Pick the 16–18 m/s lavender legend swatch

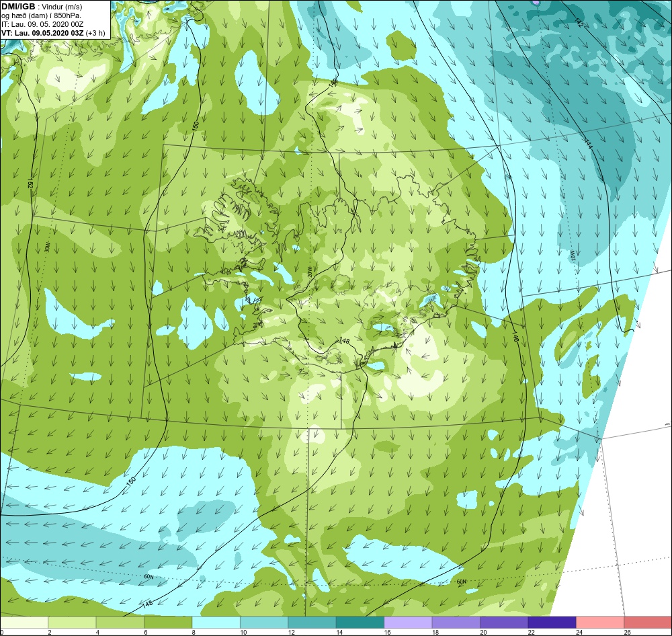tap(408, 623)
